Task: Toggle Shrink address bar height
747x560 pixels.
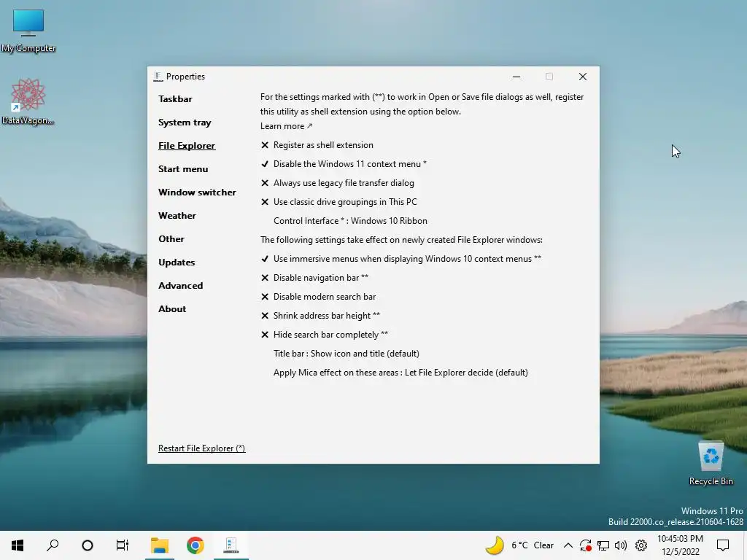Action: point(320,316)
